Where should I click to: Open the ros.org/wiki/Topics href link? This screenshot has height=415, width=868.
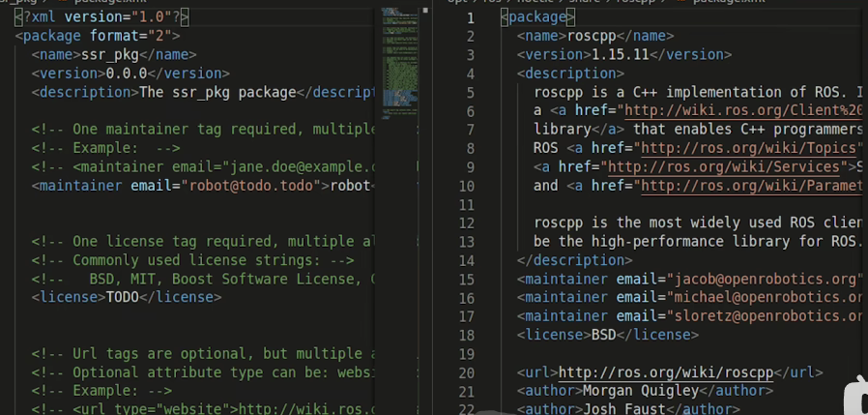pyautogui.click(x=750, y=148)
